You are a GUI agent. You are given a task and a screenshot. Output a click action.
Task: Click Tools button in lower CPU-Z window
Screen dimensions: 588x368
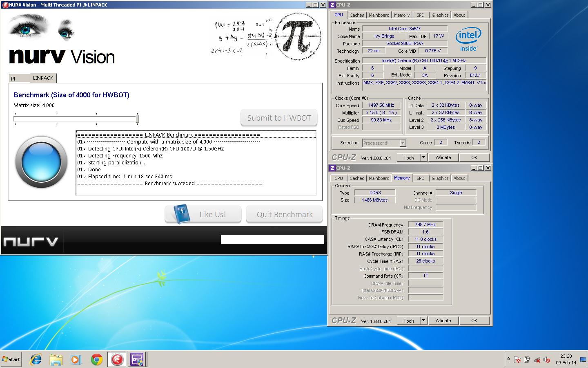pyautogui.click(x=409, y=321)
